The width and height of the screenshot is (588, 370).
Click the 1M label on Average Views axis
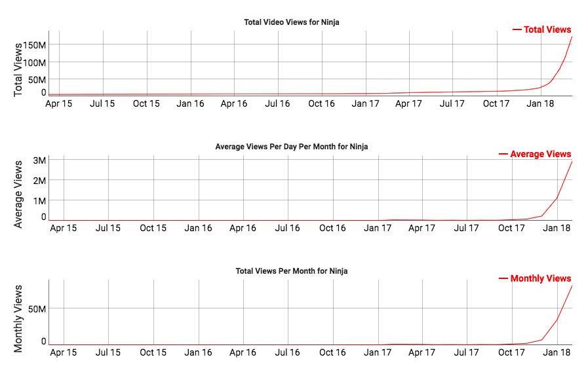point(39,200)
